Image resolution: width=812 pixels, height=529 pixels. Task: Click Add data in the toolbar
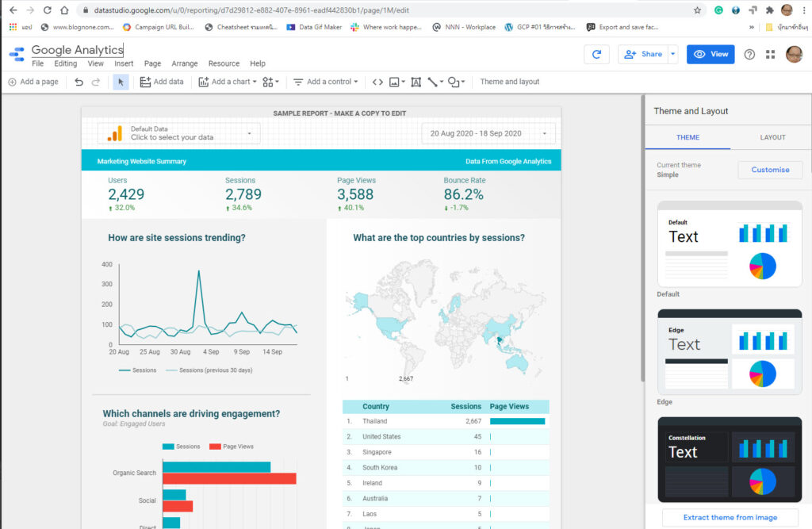(x=162, y=82)
